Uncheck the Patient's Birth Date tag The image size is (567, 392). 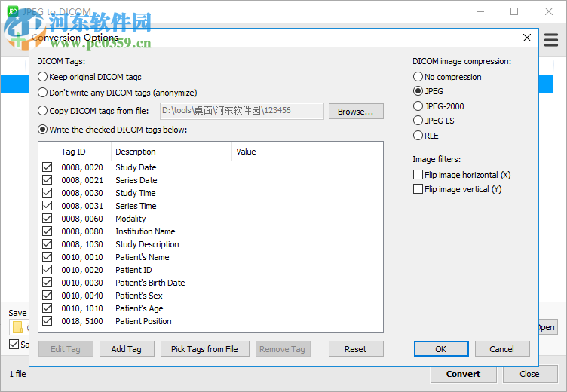click(47, 283)
